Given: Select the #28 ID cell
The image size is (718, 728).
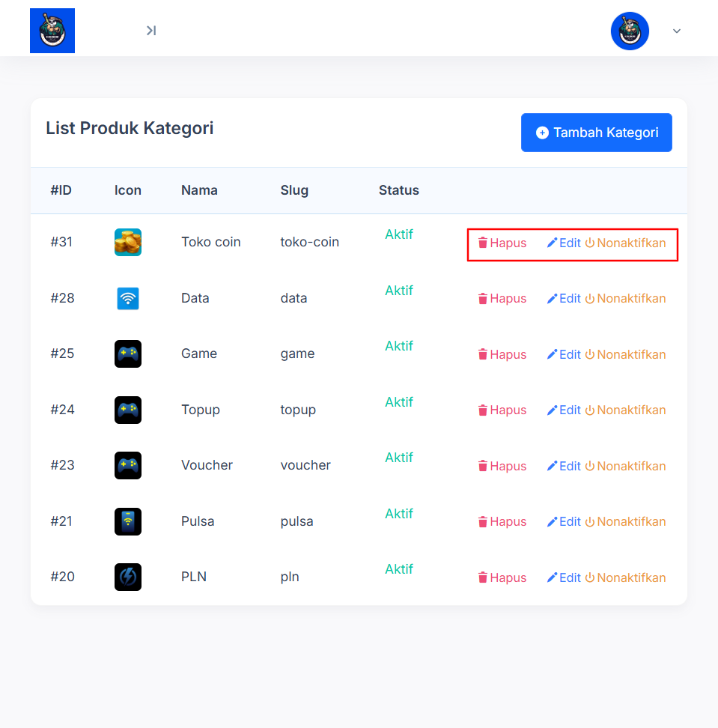Looking at the screenshot, I should [x=62, y=298].
